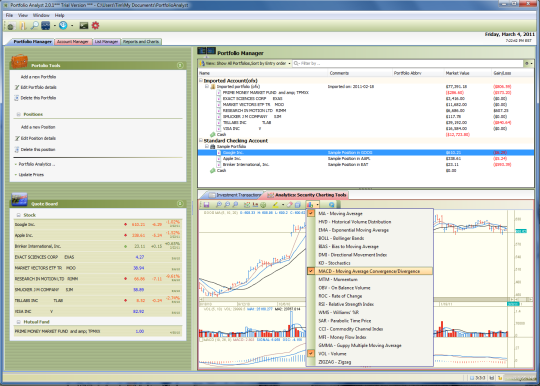This screenshot has width=540, height=386.
Task: Click the blue monitor icon in the main toolbar
Action: point(46,25)
